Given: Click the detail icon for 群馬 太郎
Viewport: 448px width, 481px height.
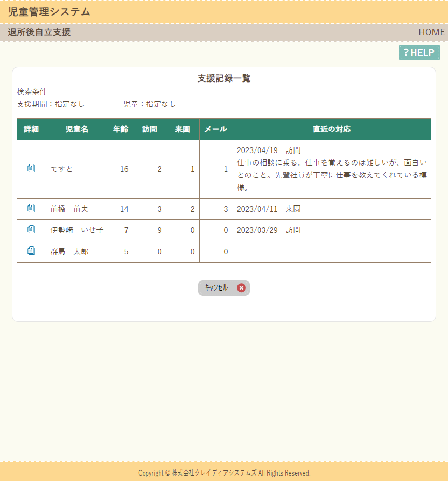Looking at the screenshot, I should coord(31,251).
